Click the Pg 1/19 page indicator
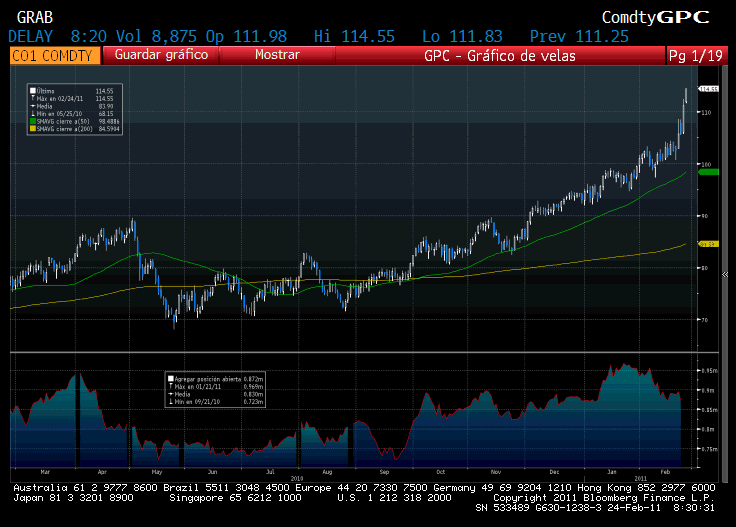This screenshot has width=736, height=527. [x=696, y=56]
